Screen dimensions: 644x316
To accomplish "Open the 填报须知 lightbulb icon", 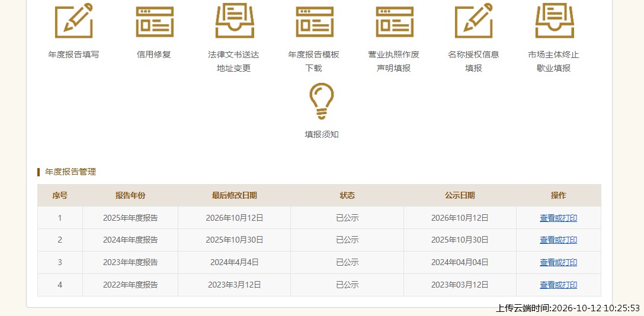I will coord(322,101).
